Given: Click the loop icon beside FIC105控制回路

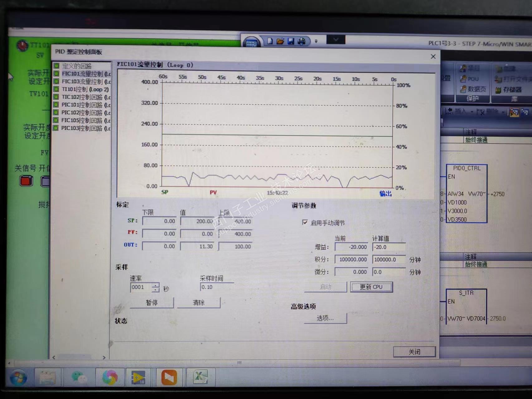Looking at the screenshot, I should tap(56, 120).
